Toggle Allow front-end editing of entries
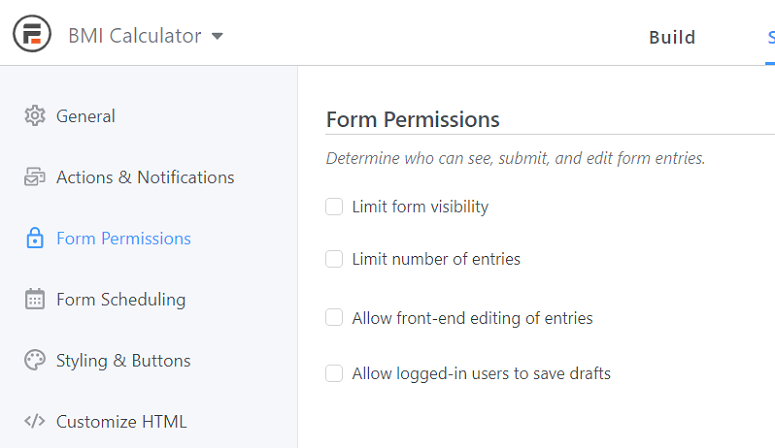Viewport: 775px width, 448px height. (x=334, y=317)
